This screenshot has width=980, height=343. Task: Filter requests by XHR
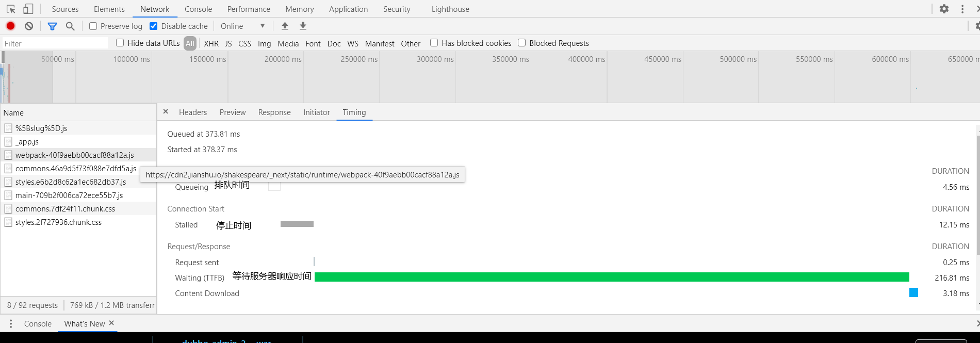(211, 43)
